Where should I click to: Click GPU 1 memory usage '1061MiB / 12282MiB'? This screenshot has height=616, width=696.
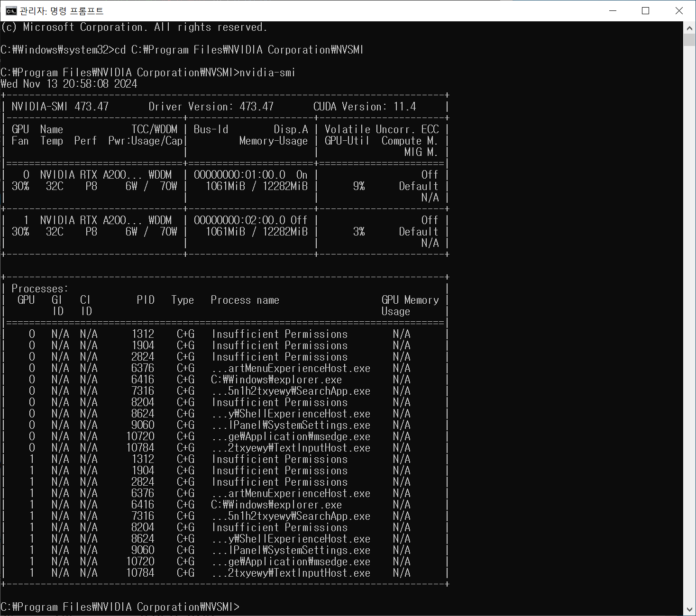click(x=256, y=232)
